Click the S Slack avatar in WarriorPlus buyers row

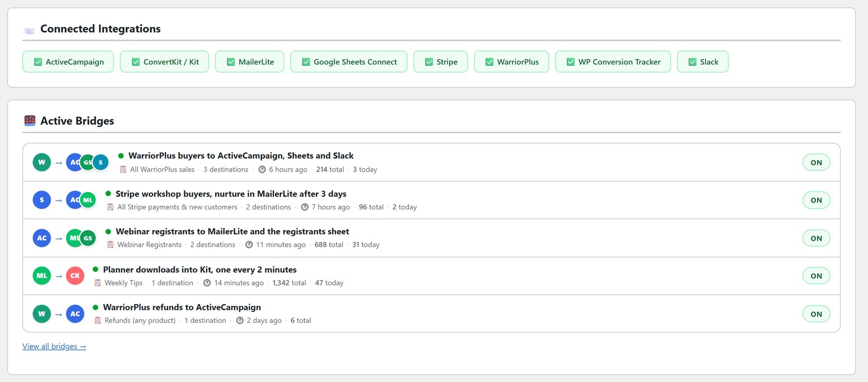coord(100,162)
